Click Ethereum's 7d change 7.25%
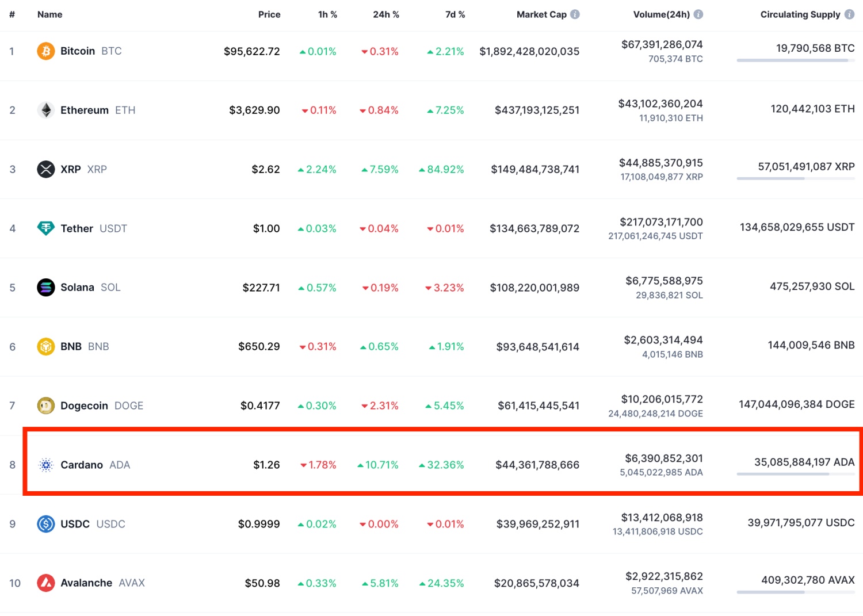Viewport: 863px width, 616px height. pos(445,110)
